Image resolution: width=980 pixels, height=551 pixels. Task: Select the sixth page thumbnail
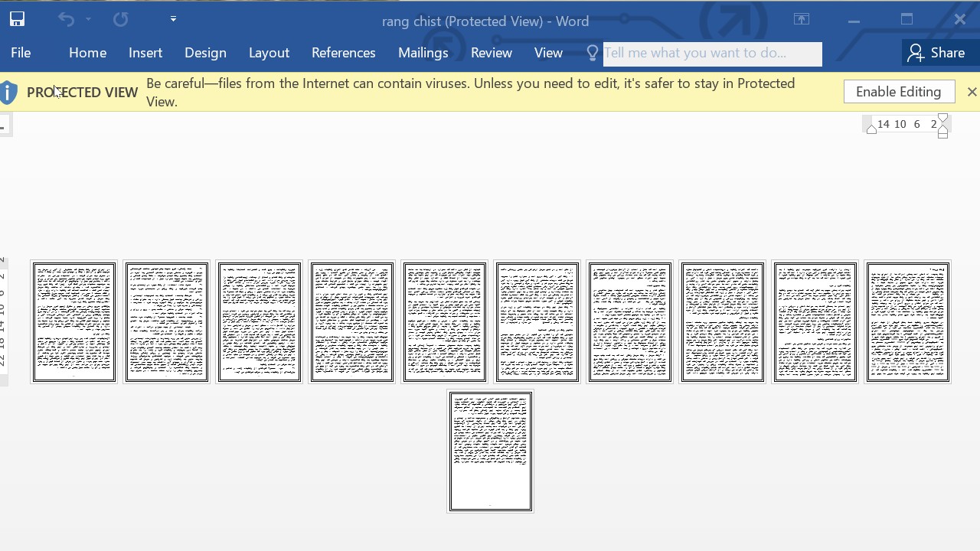[x=537, y=321]
